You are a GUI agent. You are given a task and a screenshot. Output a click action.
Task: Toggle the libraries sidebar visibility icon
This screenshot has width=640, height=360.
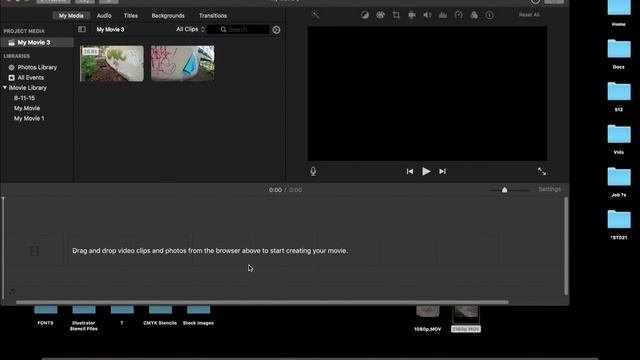point(82,29)
